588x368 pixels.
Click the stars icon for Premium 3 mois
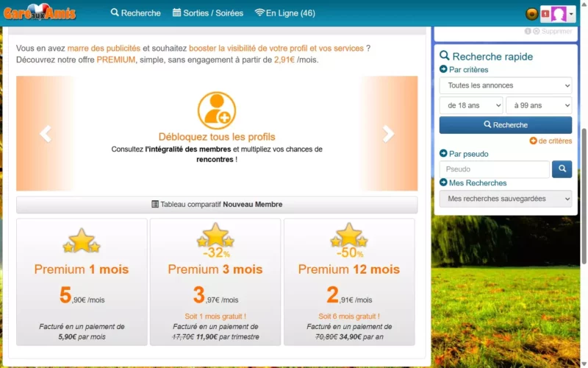[215, 236]
